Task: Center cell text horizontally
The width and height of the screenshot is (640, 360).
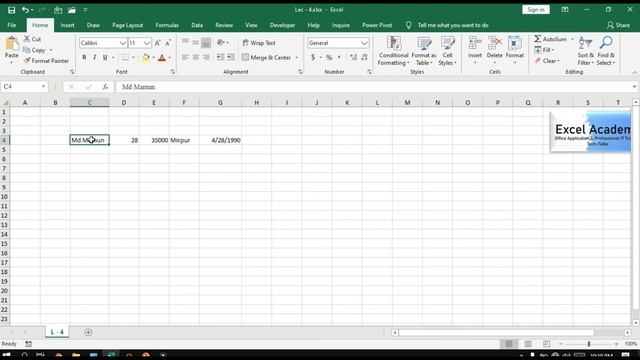Action: [x=196, y=58]
